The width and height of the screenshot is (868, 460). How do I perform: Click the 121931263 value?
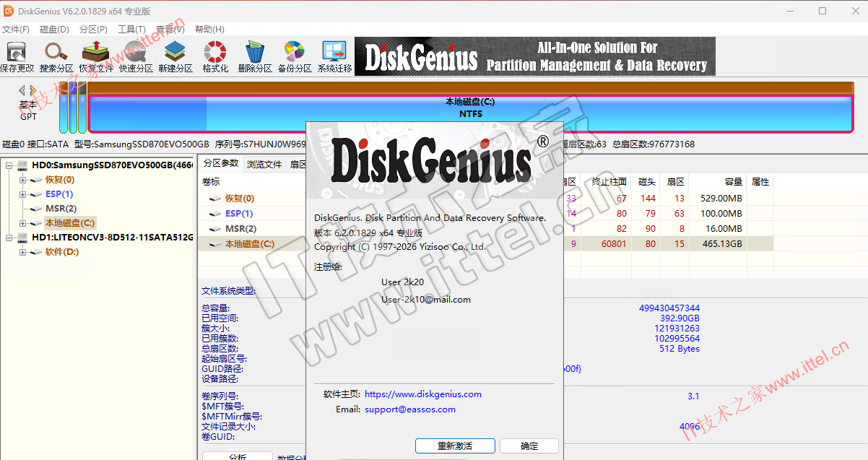click(677, 329)
